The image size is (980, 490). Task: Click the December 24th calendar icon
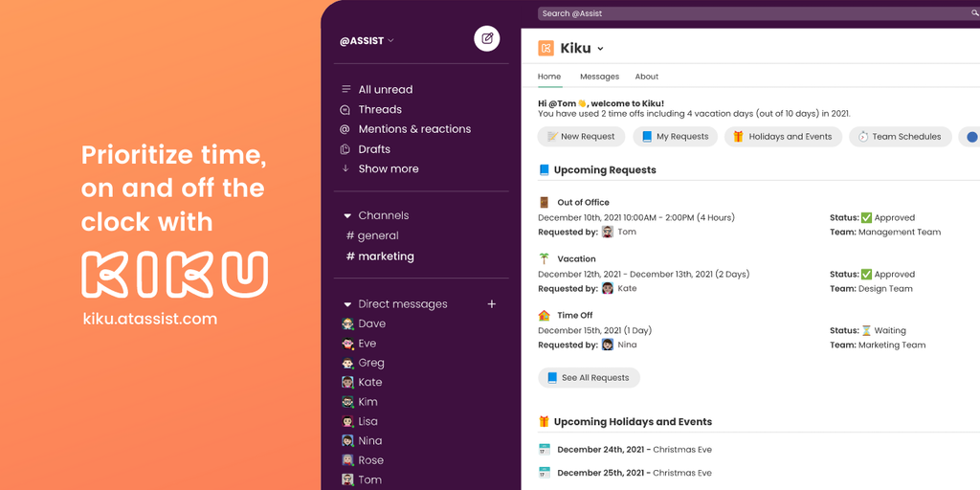[545, 450]
